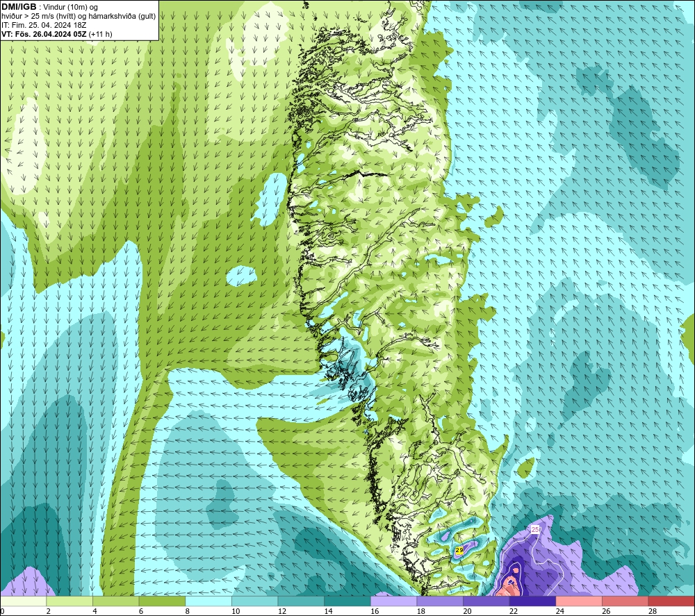Image resolution: width=695 pixels, height=616 pixels.
Task: Select the teal 12–14 m/s legend swatch
Action: [301, 601]
